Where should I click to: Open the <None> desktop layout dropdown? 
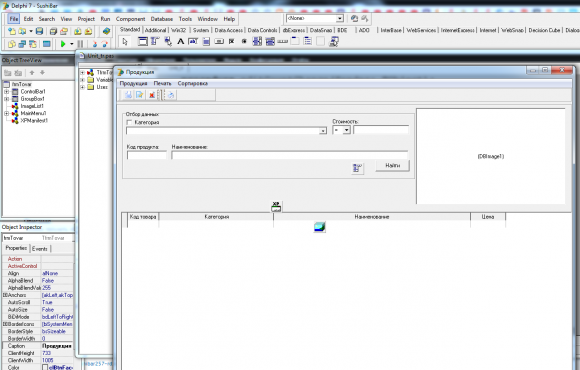tap(340, 18)
